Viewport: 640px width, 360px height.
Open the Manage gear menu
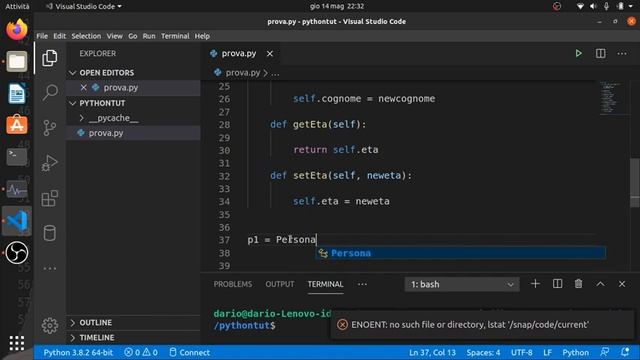click(50, 325)
